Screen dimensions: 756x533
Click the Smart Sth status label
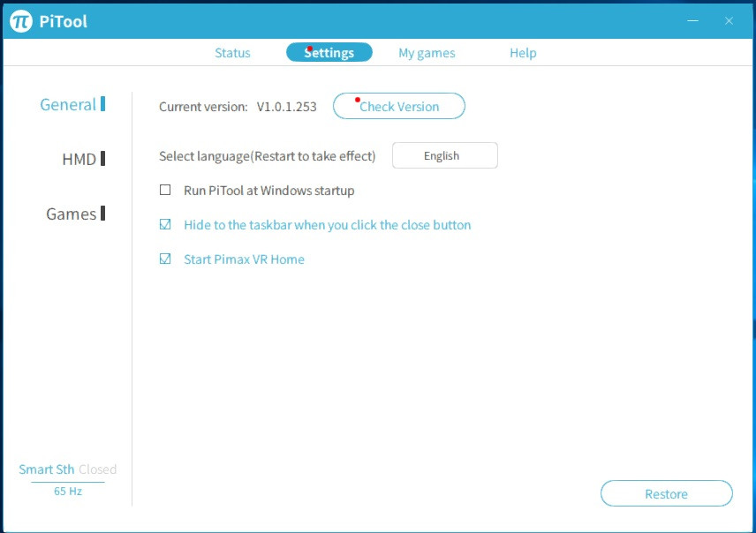coord(46,469)
